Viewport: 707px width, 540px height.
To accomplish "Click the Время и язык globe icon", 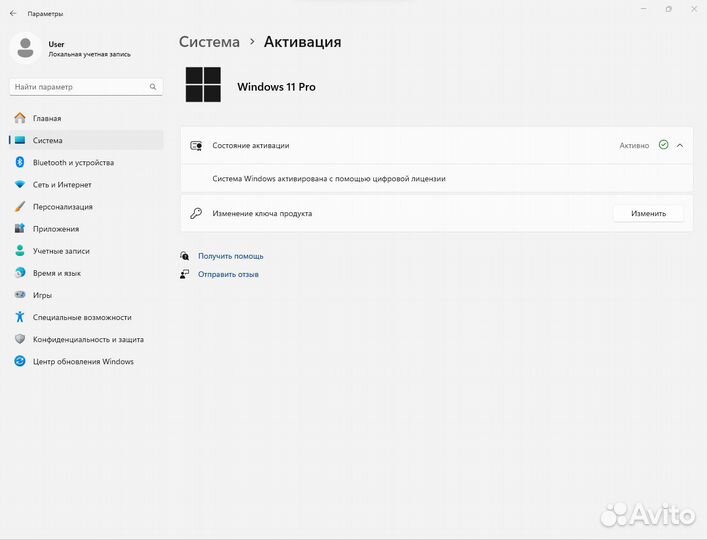I will 20,273.
